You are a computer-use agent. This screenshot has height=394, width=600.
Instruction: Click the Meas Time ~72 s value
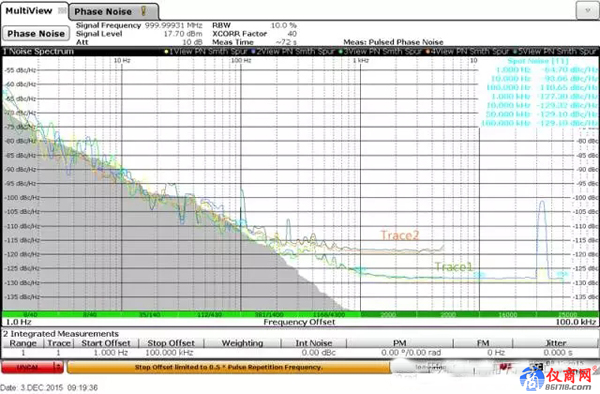(x=286, y=42)
